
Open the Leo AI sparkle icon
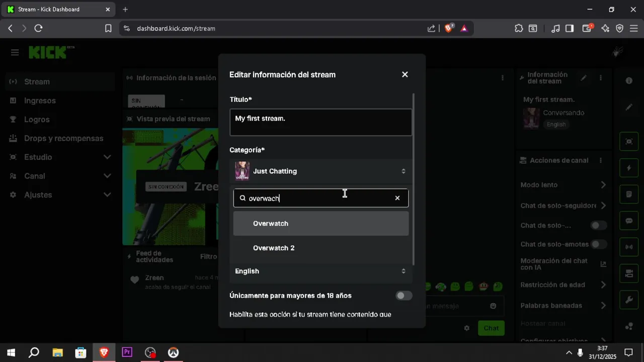click(605, 29)
